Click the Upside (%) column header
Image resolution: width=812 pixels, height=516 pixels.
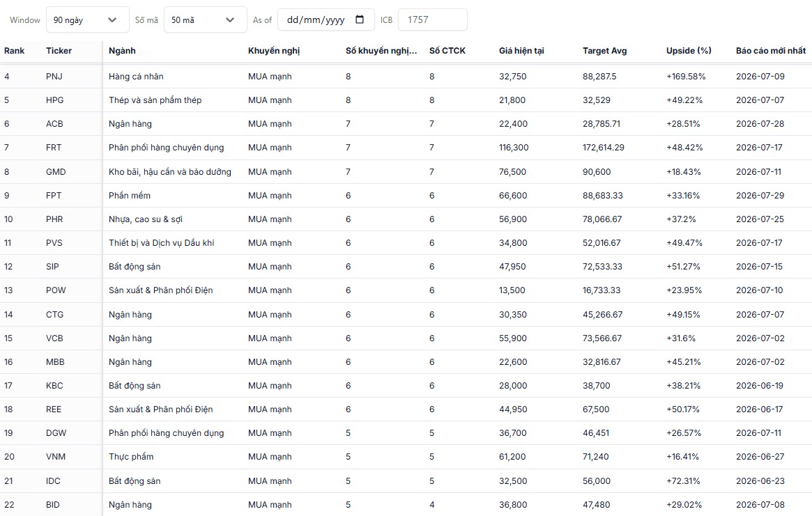[x=689, y=51]
